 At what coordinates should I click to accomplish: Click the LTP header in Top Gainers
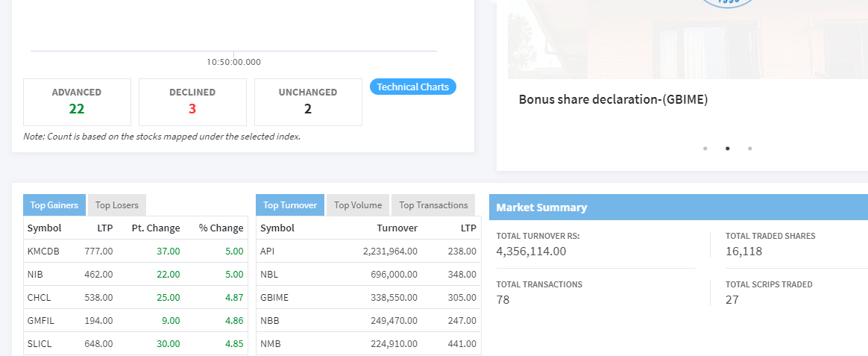coord(104,228)
